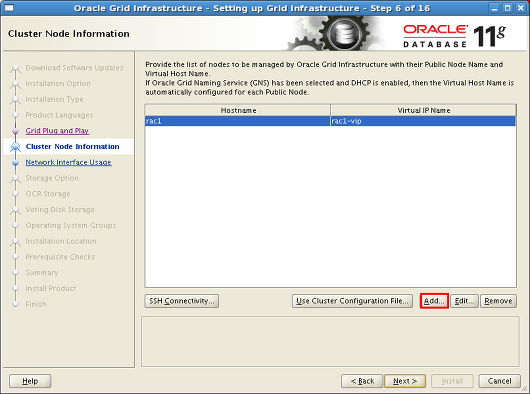Click the Operating System Groups step
The image size is (530, 394).
pyautogui.click(x=71, y=225)
